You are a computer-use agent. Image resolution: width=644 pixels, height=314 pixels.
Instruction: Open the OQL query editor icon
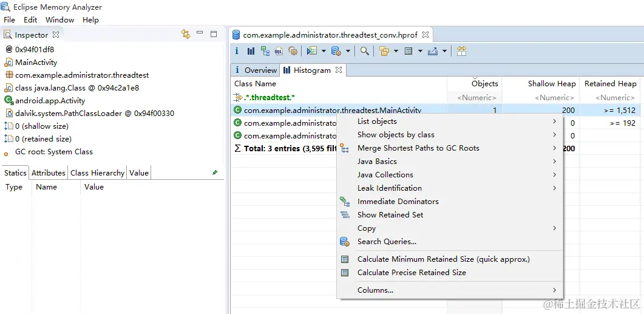click(279, 51)
